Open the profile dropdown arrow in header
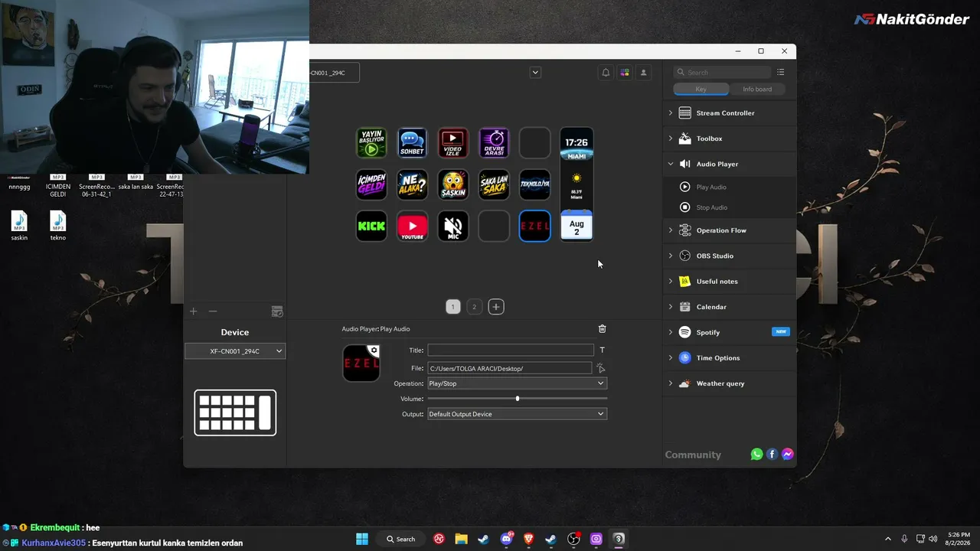Viewport: 980px width, 551px height. (535, 73)
